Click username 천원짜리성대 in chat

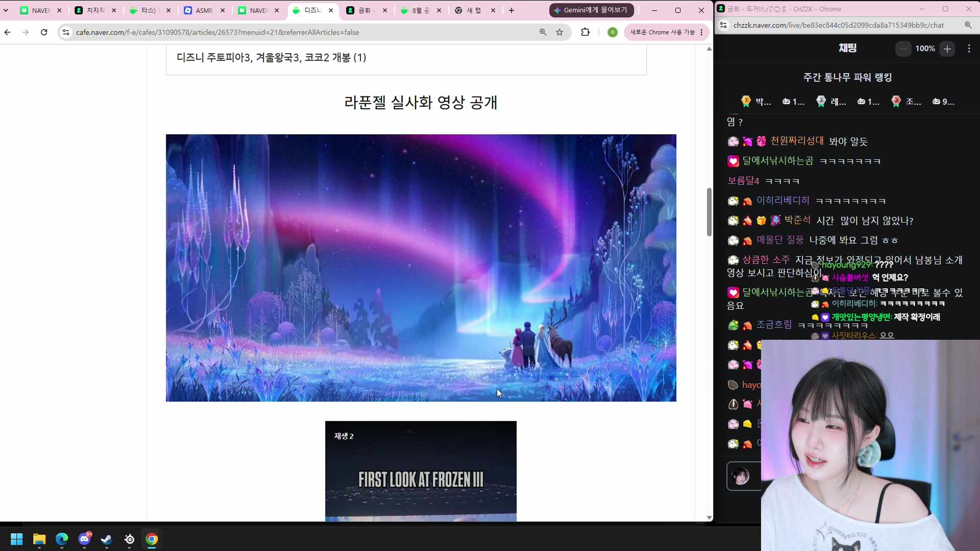(x=797, y=141)
